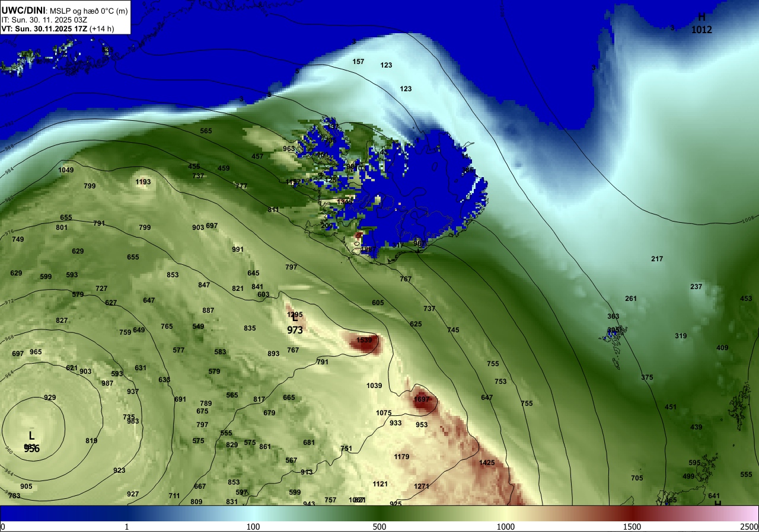This screenshot has height=532, width=759.
Task: Click the 1075 height value
Action: point(384,413)
